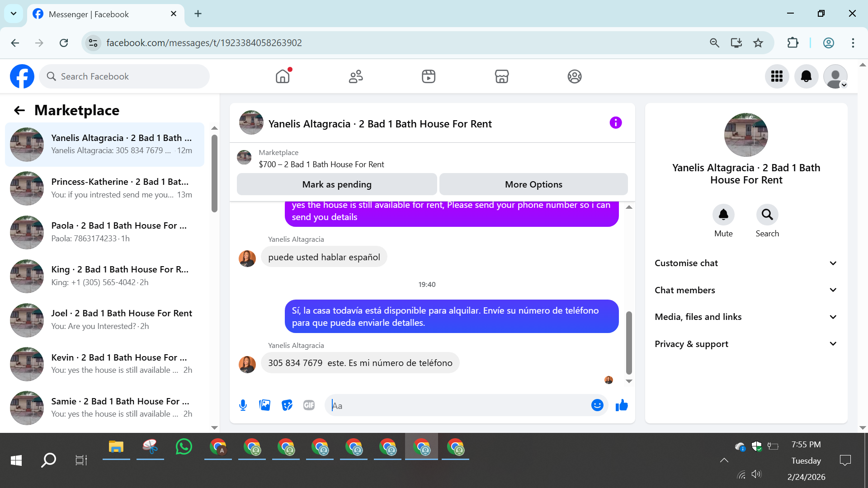Attach a photo using image icon
This screenshot has width=868, height=488.
tap(265, 405)
